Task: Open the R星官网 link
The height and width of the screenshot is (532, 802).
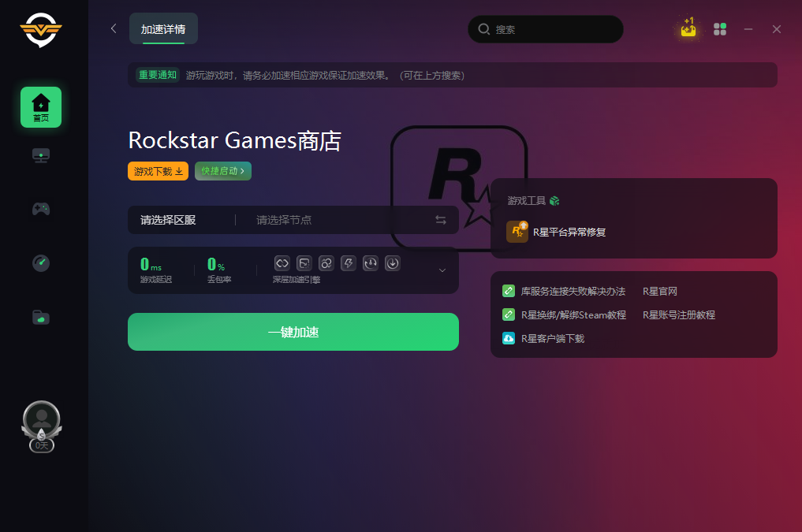Action: pos(660,292)
